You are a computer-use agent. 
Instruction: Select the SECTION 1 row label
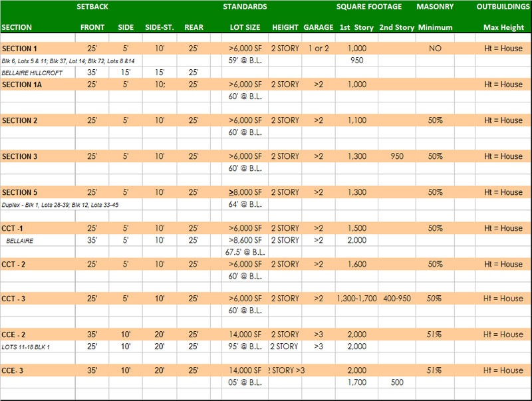19,49
